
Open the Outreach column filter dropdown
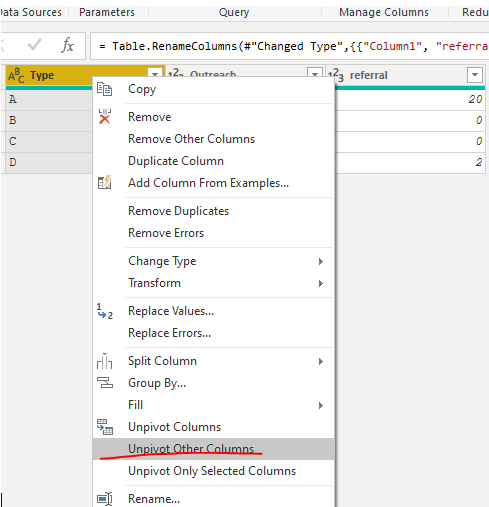[315, 72]
